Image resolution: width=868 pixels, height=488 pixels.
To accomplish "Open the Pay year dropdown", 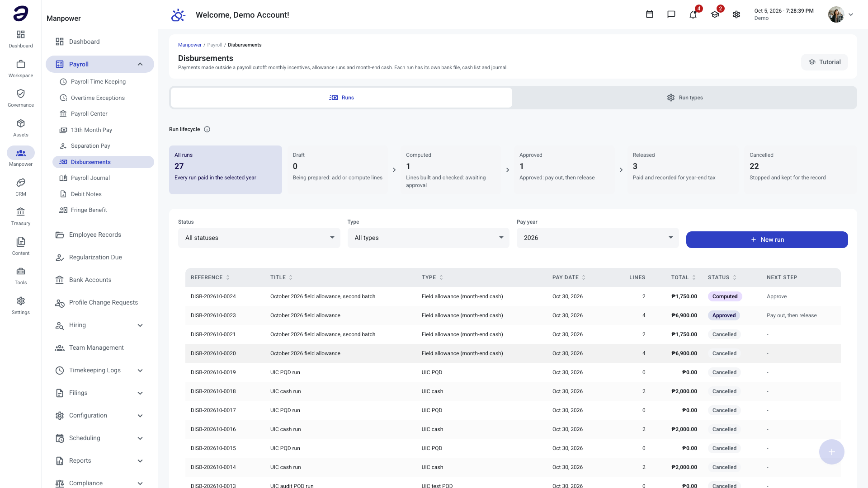I will click(598, 238).
